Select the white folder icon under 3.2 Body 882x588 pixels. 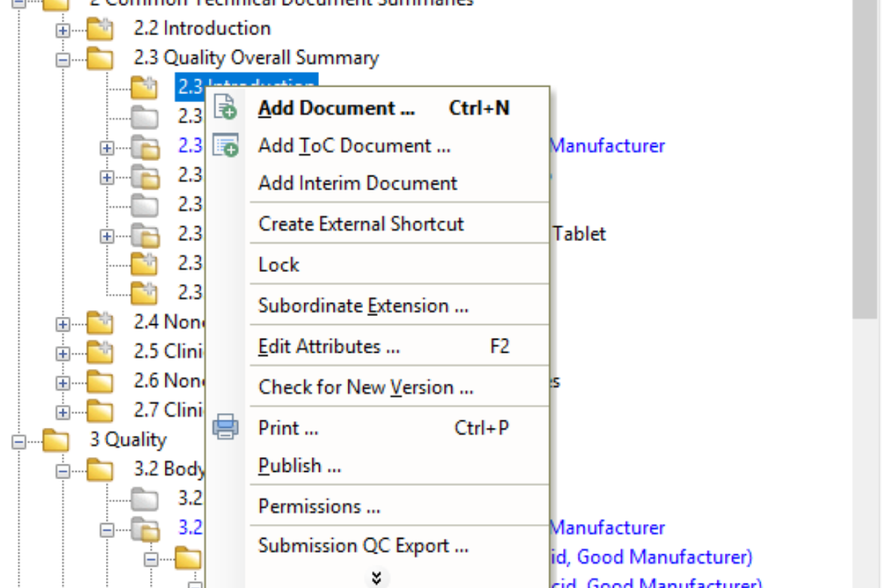[x=146, y=498]
